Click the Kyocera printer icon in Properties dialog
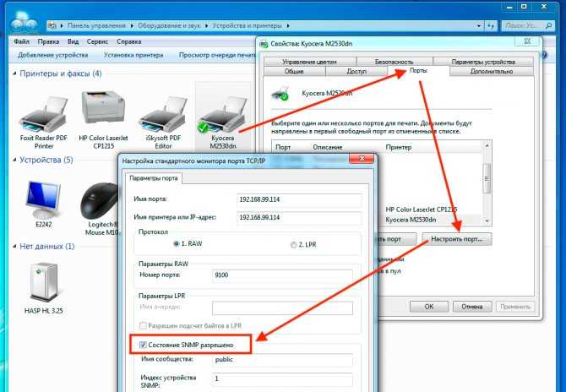The width and height of the screenshot is (566, 392). (280, 94)
